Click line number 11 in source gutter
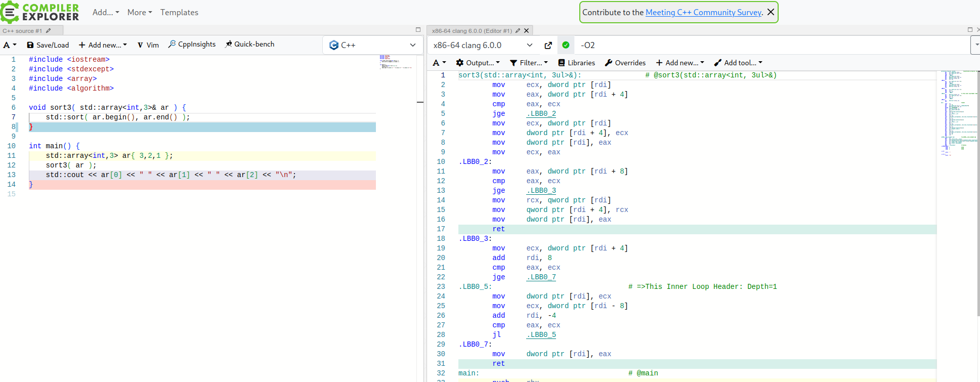Viewport: 980px width, 382px height. pos(11,155)
